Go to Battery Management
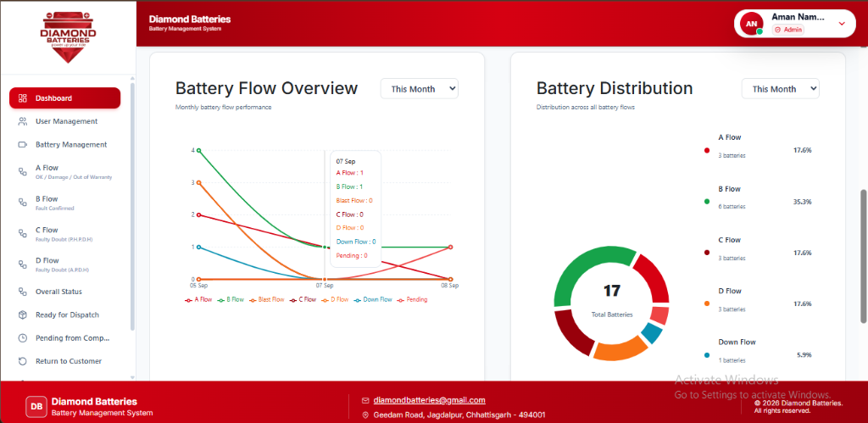This screenshot has width=868, height=423. pyautogui.click(x=64, y=144)
